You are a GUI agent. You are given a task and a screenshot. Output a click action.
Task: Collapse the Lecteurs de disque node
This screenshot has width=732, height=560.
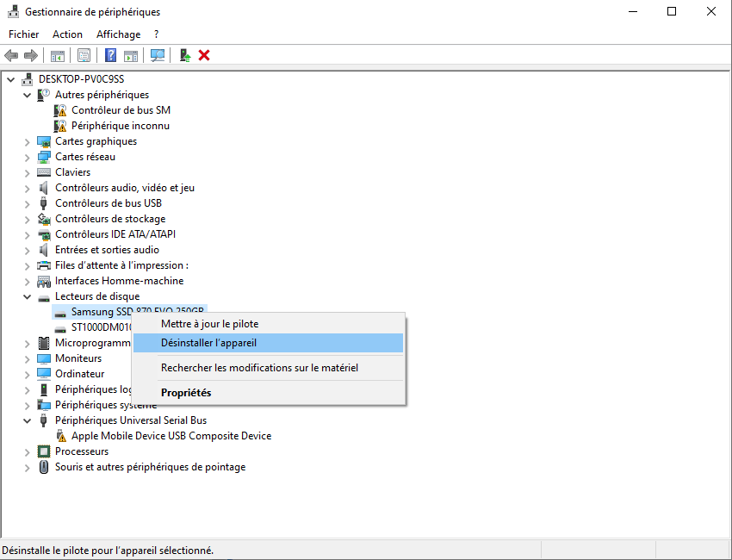click(27, 296)
